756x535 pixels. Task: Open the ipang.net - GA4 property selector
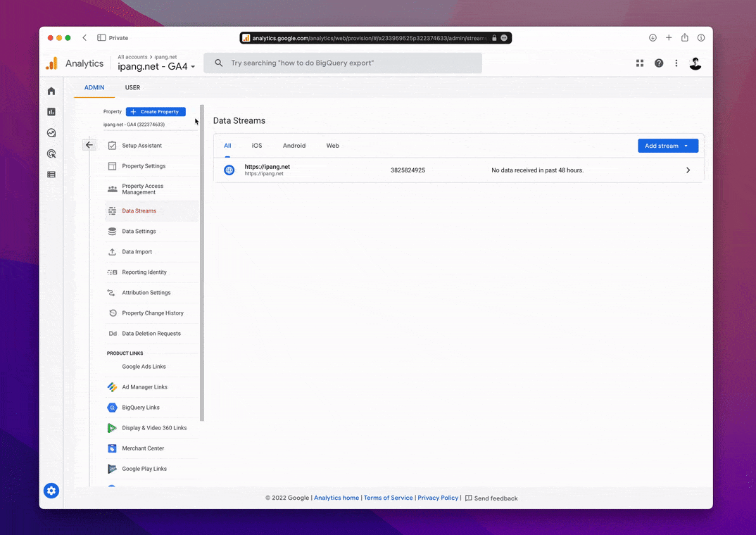(156, 66)
